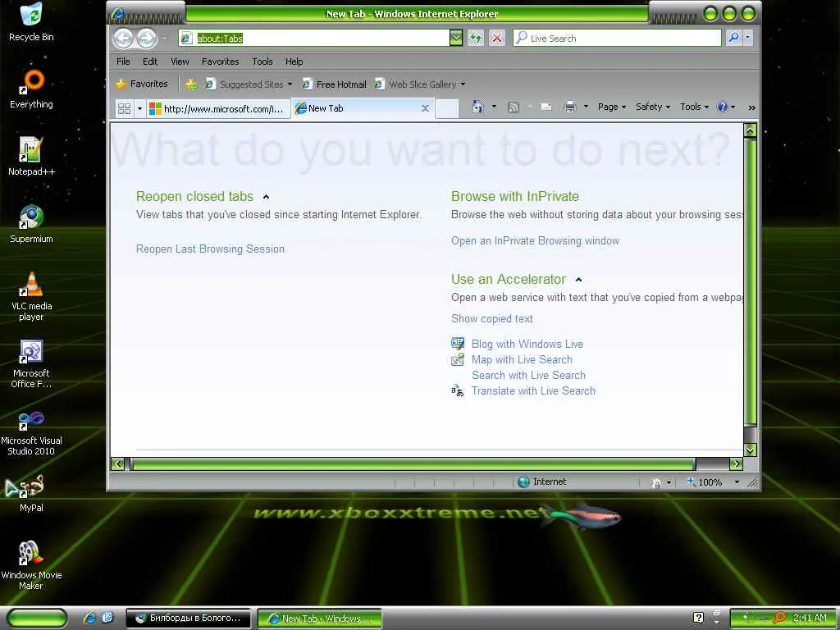Open Recycle Bin desktop icon

tap(31, 21)
